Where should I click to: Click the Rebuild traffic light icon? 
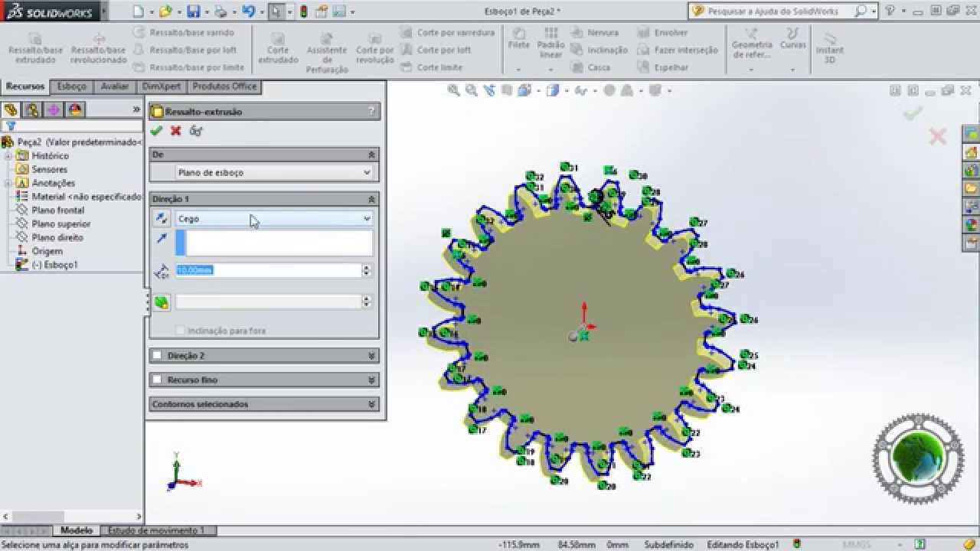pyautogui.click(x=303, y=11)
